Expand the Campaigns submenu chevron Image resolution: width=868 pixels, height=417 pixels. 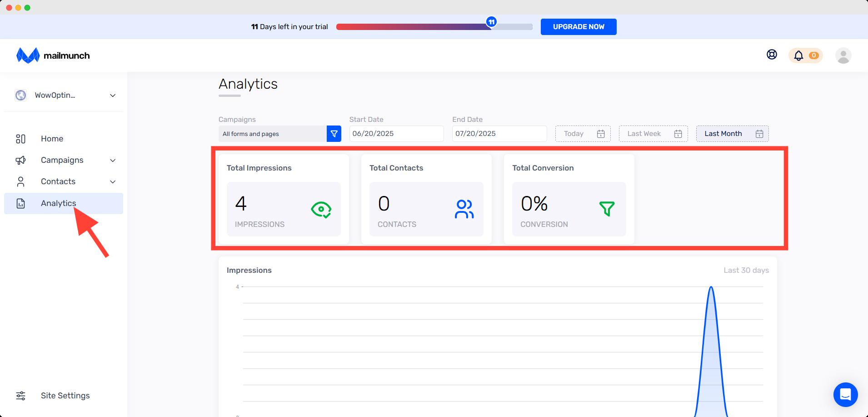113,161
